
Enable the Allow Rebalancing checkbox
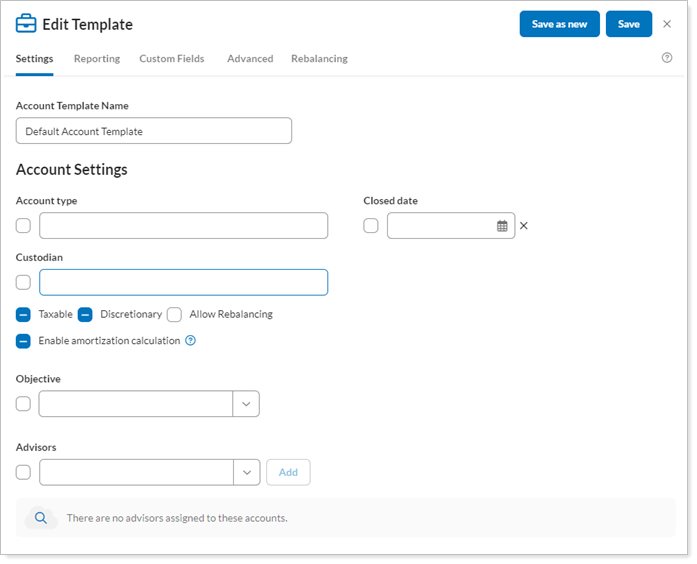point(174,315)
